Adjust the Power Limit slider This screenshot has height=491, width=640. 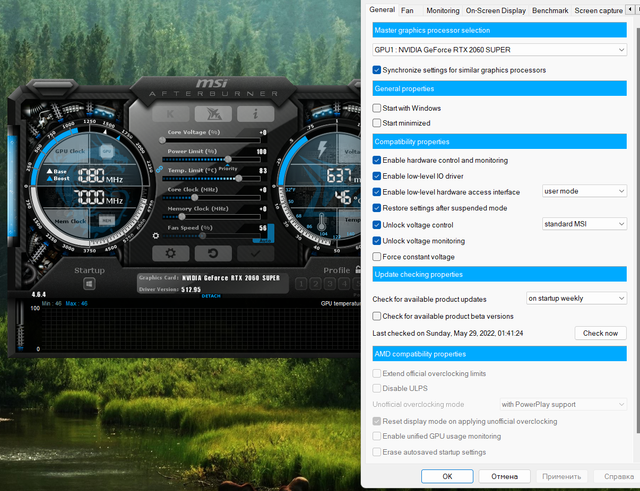211,159
